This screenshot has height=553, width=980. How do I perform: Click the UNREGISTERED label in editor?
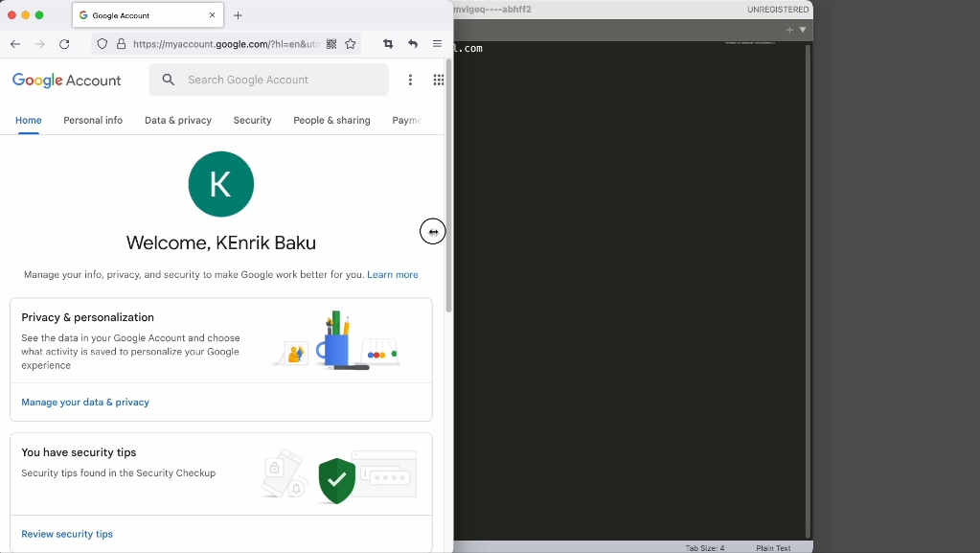pyautogui.click(x=778, y=10)
